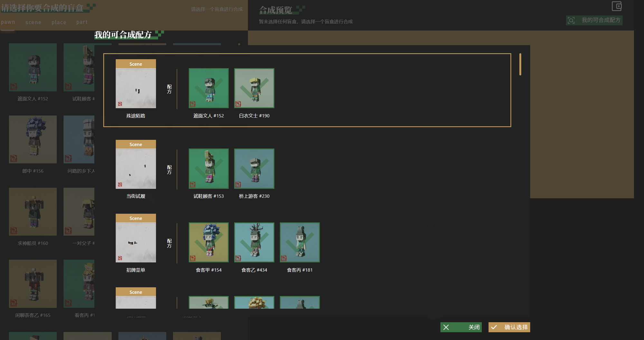Open 我的可合成配方 button at top right

coord(594,20)
